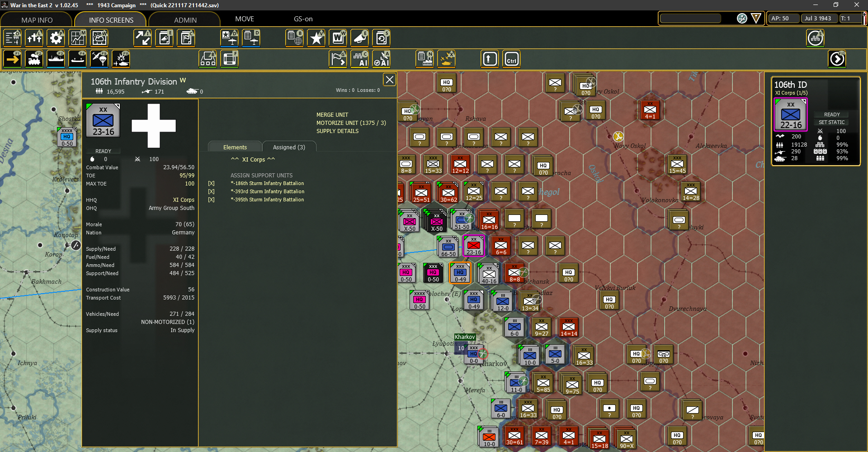This screenshot has height=452, width=868.
Task: Click MOTORIZE UNIT (1375 / 3)
Action: 351,123
